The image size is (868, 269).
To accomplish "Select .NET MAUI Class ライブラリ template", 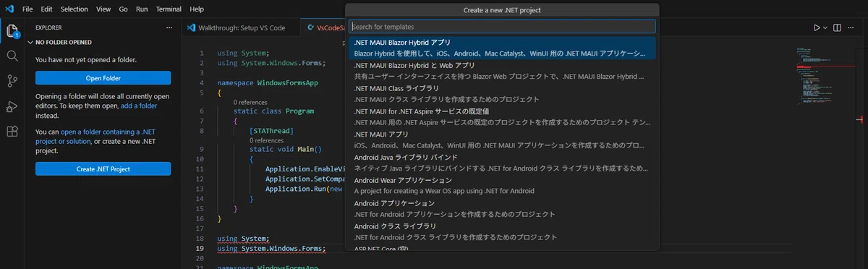I will pyautogui.click(x=503, y=93).
